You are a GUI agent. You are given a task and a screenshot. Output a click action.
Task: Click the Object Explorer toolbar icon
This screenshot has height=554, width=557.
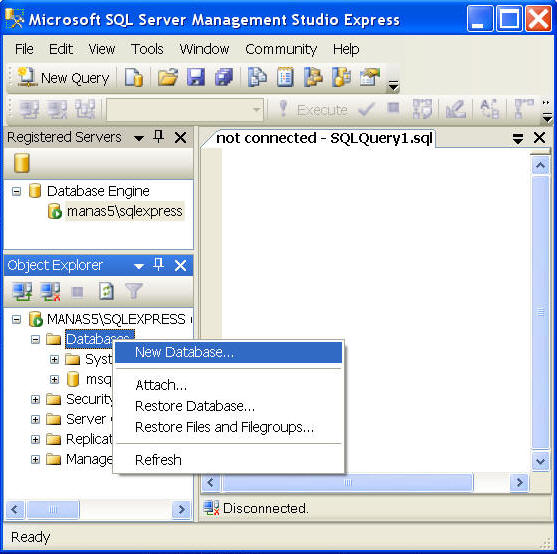pyautogui.click(x=313, y=77)
